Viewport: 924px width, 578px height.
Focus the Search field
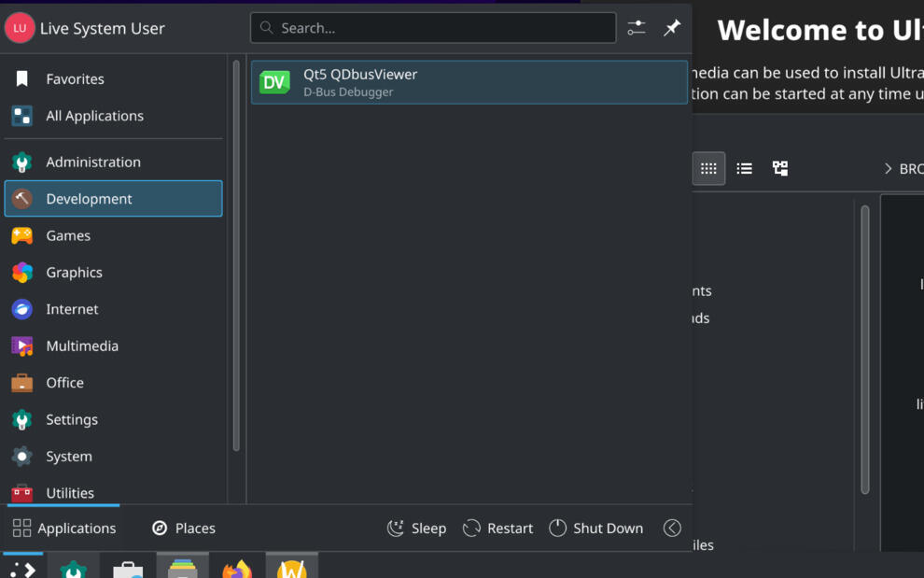tap(433, 28)
